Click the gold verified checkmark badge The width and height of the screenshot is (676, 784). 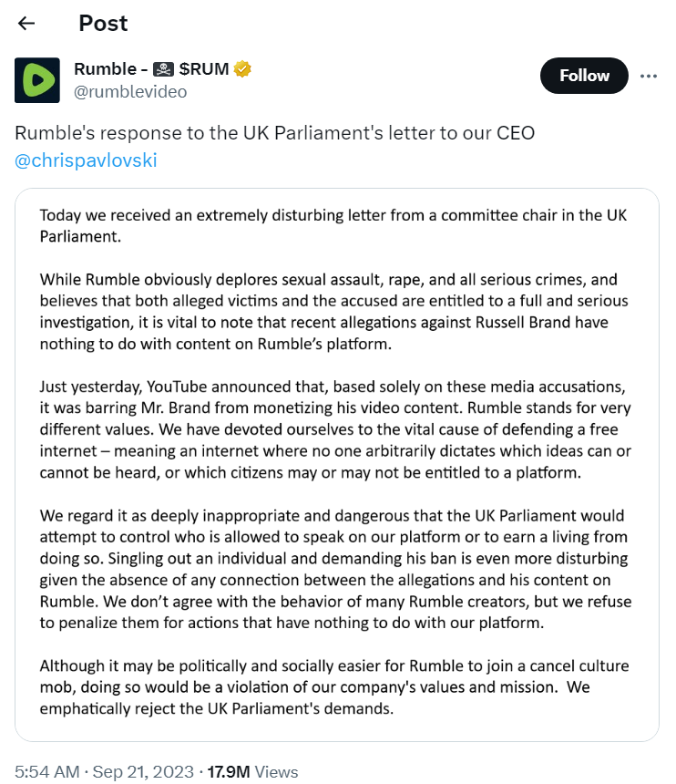[x=242, y=69]
